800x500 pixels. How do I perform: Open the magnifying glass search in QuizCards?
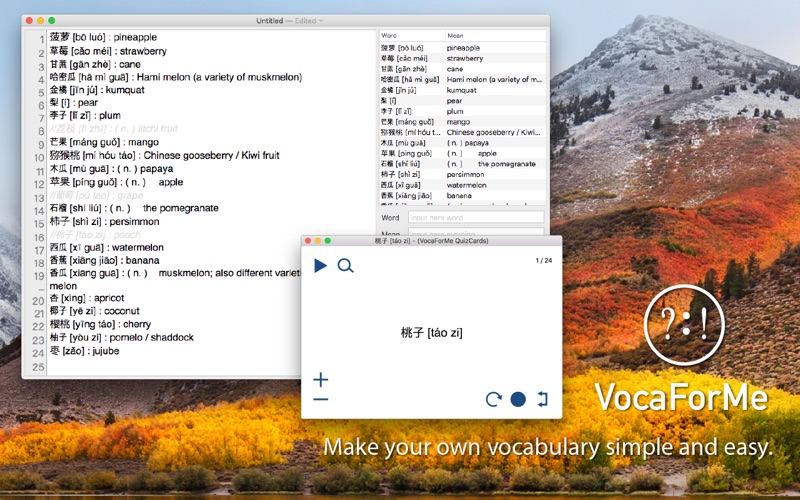click(345, 265)
